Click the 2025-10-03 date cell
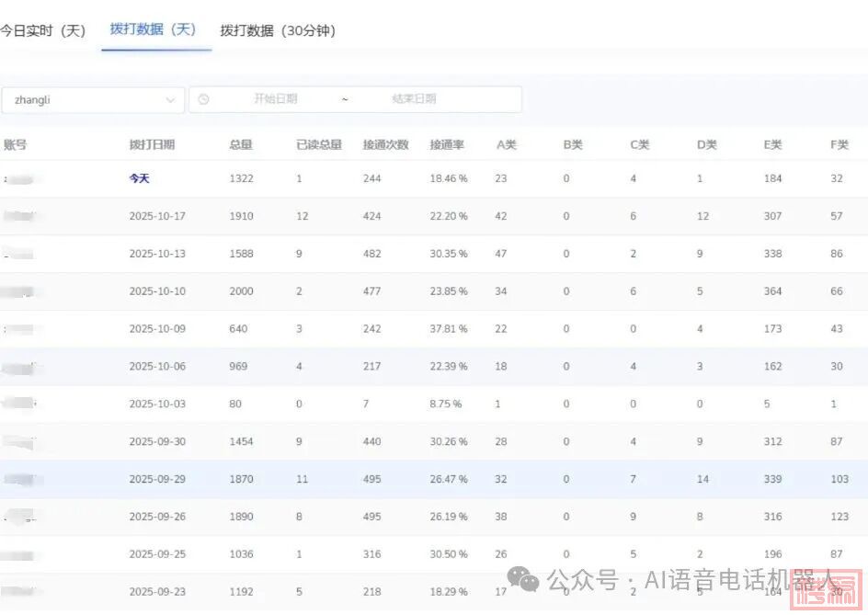Viewport: 868px width, 615px height. point(157,404)
